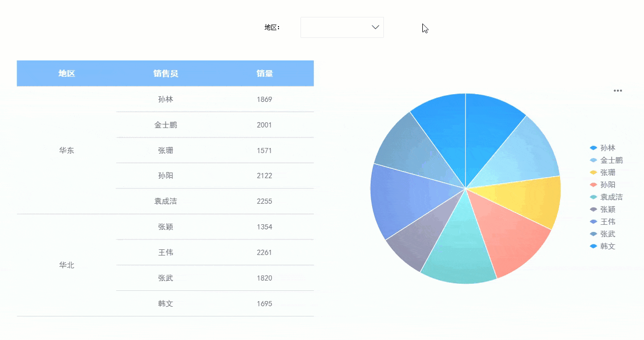Screen dimensions: 644x340
Task: Toggle the 张珊 yellow legend marker
Action: [593, 173]
